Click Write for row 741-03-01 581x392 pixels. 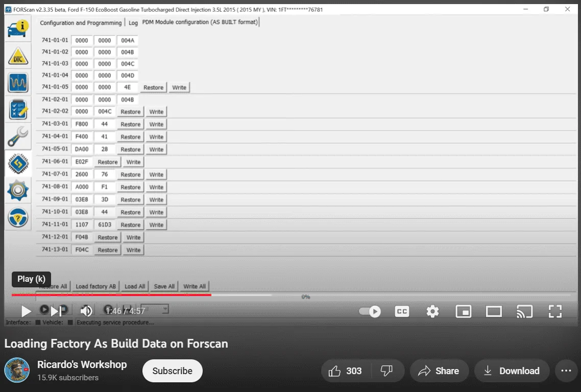click(x=156, y=125)
